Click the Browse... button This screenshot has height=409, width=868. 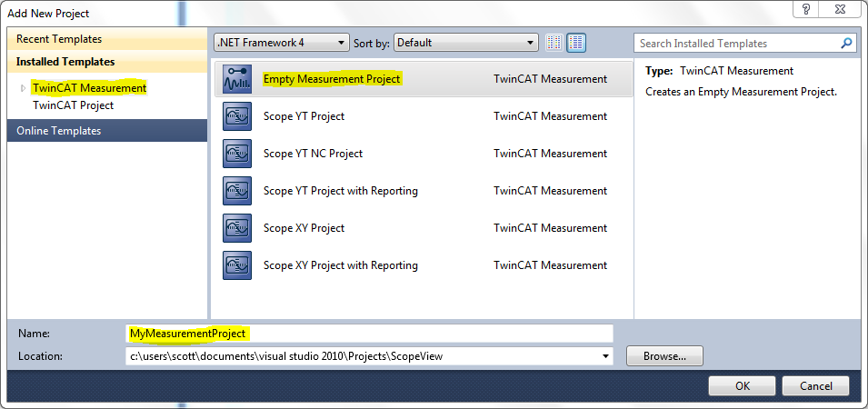click(x=664, y=356)
